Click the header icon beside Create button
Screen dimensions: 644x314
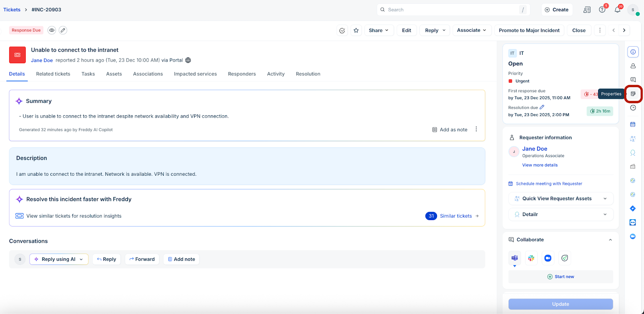(587, 10)
